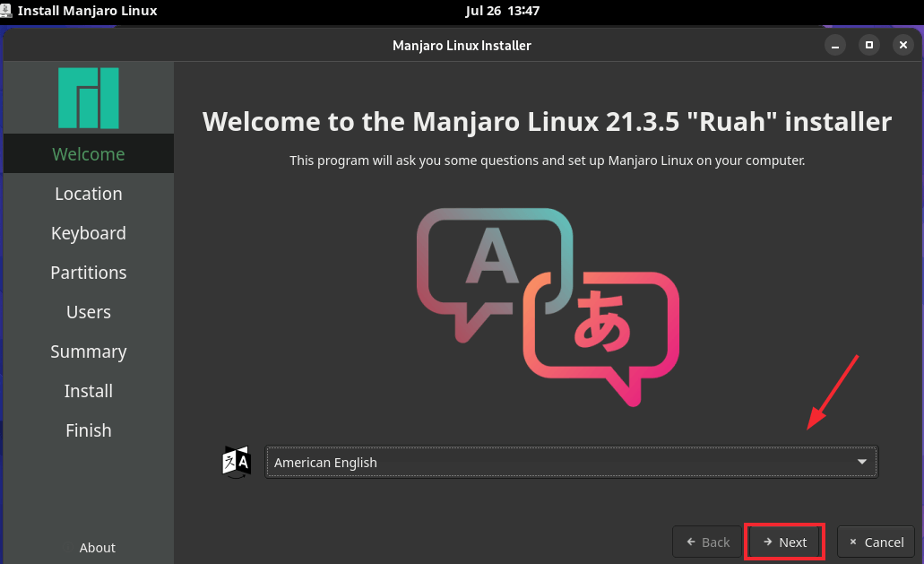
Task: Select the Install step in sidebar
Action: (89, 391)
